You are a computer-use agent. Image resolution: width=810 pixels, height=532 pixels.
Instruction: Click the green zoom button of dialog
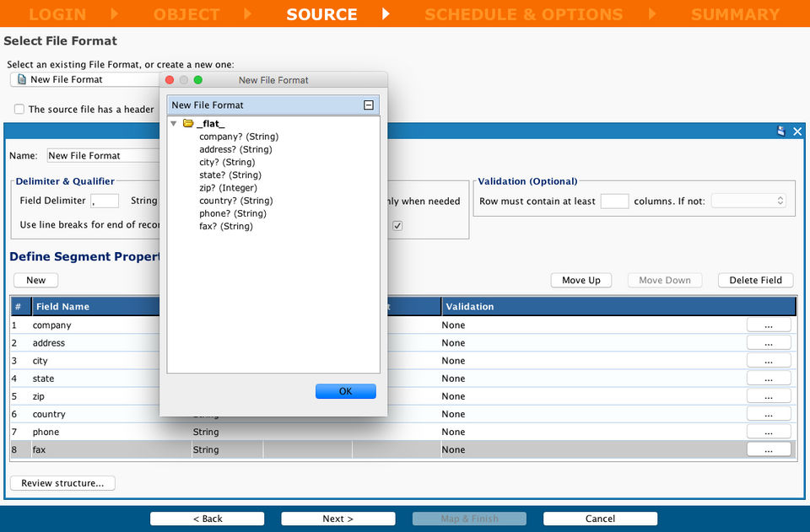[x=197, y=80]
